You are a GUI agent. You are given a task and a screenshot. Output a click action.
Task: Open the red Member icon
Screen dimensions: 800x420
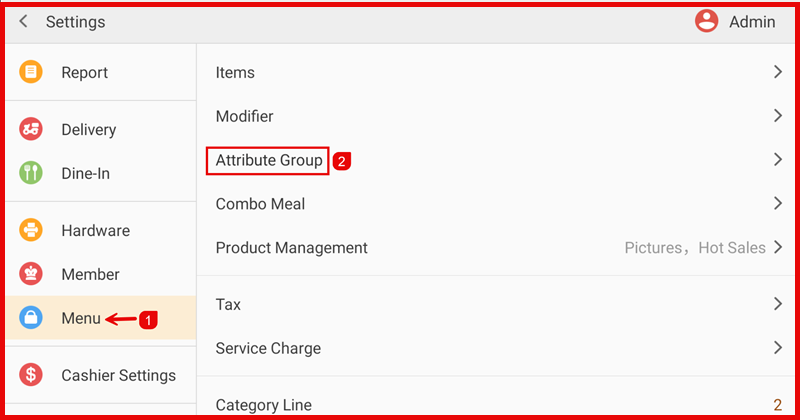tap(32, 275)
